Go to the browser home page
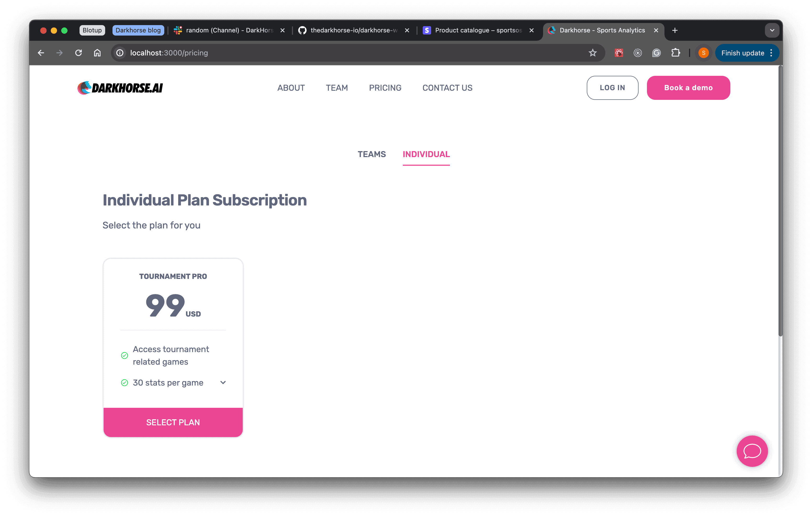Screen dimensions: 812x516 [97, 53]
